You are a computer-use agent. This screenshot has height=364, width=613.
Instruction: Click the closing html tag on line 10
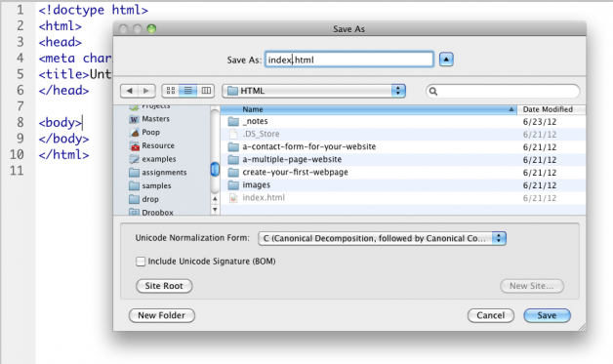63,154
